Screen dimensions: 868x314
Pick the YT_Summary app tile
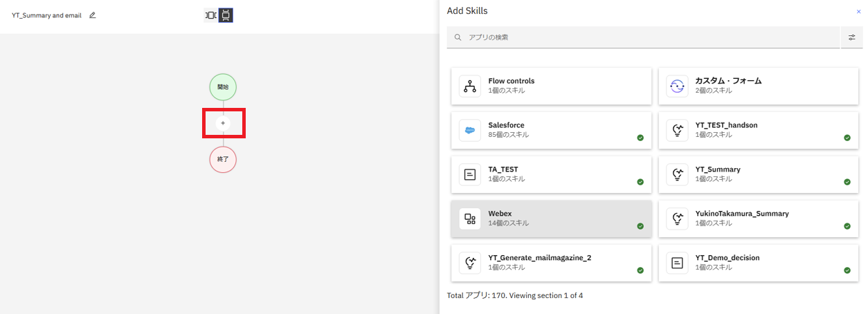pyautogui.click(x=758, y=174)
